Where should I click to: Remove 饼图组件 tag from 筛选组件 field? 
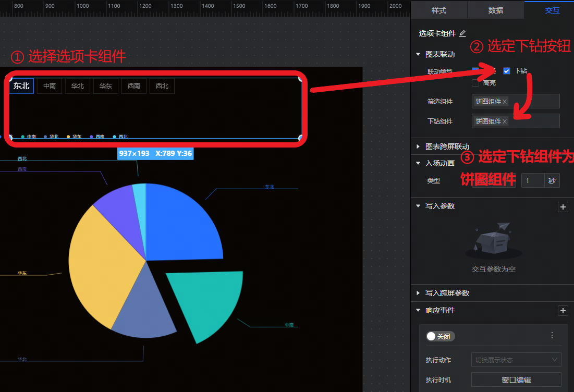(x=505, y=102)
